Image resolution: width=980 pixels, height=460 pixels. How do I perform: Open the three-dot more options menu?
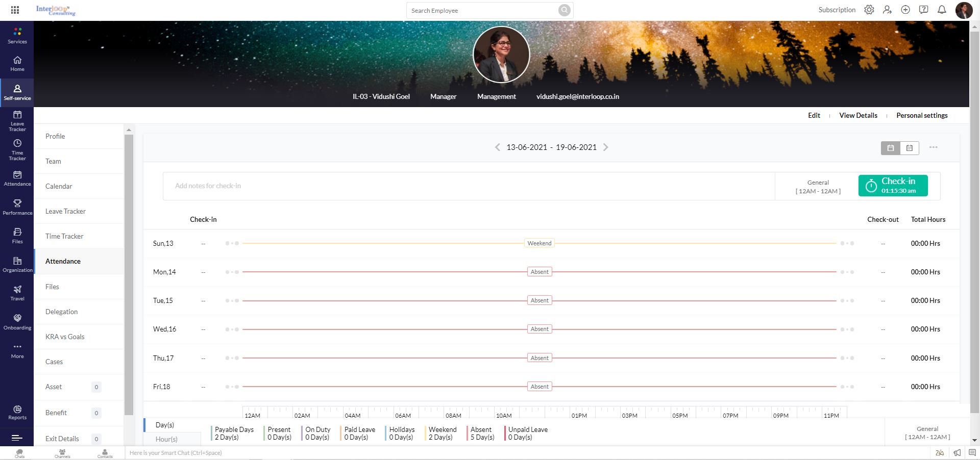933,147
